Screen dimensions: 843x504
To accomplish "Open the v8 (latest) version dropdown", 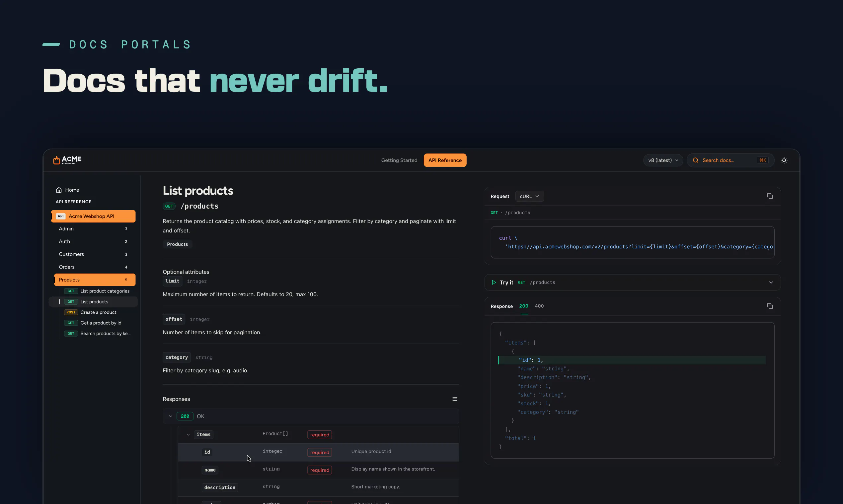I will 663,160.
